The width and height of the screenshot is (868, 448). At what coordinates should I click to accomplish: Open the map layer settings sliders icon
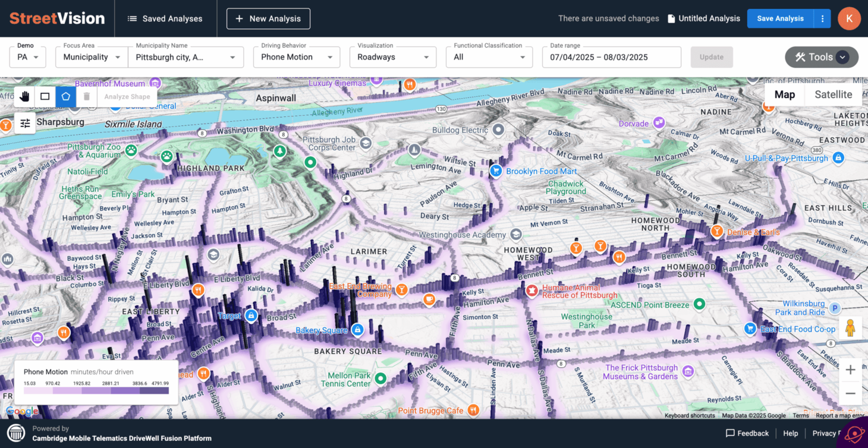click(x=25, y=124)
